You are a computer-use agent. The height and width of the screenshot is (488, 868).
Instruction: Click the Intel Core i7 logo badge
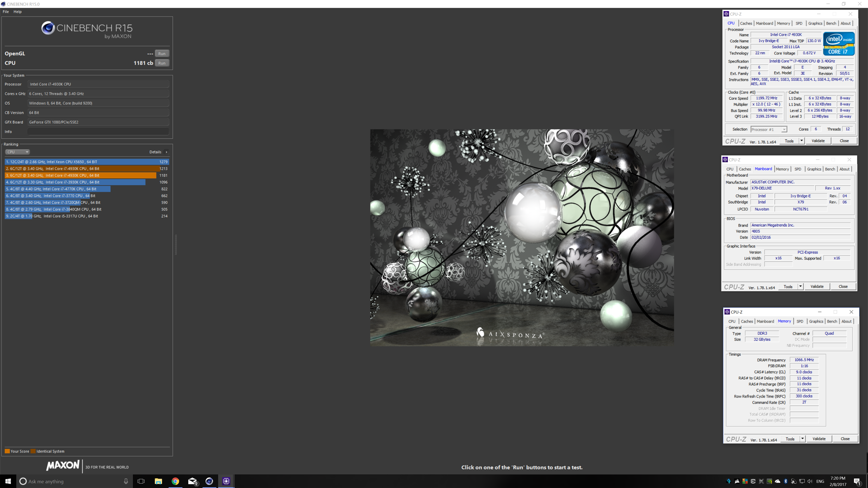tap(838, 43)
